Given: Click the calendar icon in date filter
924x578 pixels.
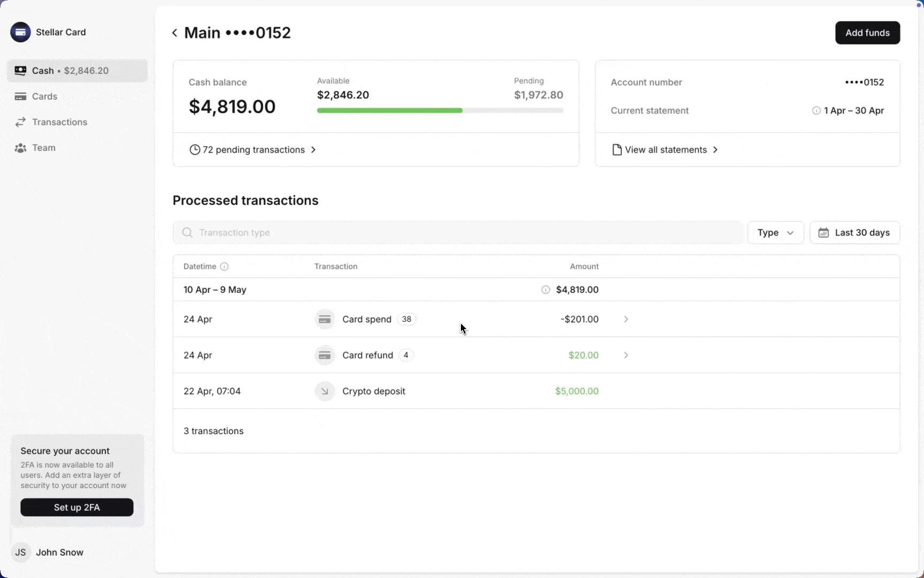Looking at the screenshot, I should pyautogui.click(x=823, y=233).
